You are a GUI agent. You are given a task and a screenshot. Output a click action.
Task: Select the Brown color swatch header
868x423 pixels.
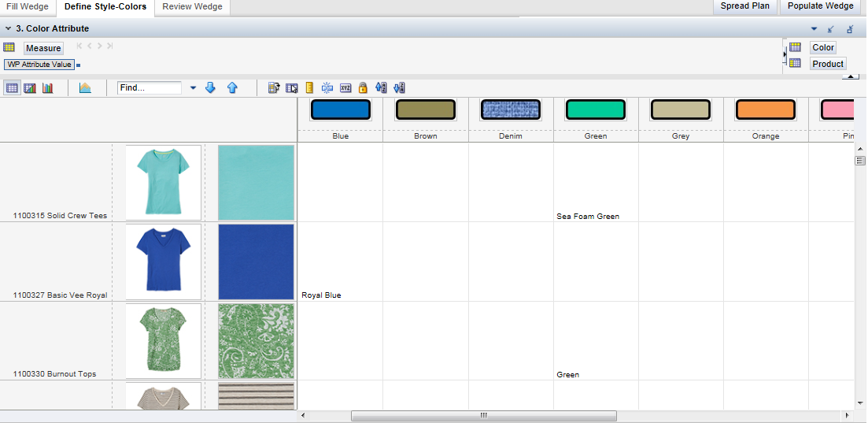[425, 109]
